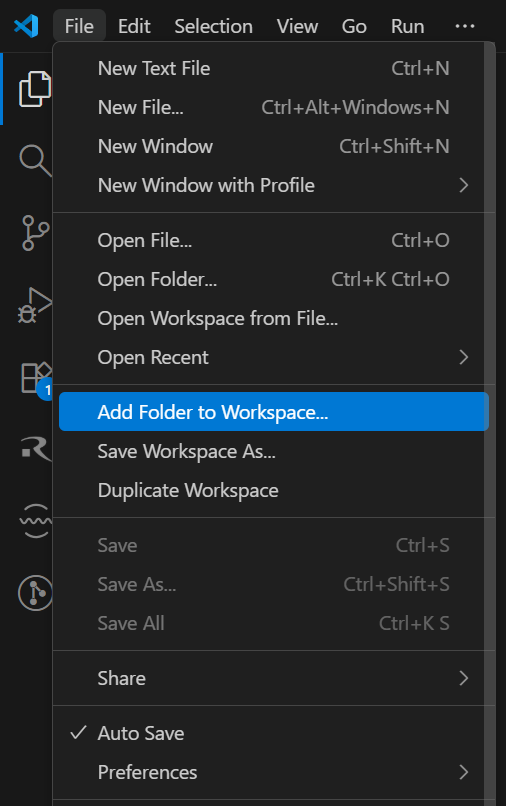The image size is (506, 806).
Task: Click the Save As... entry
Action: (x=274, y=584)
